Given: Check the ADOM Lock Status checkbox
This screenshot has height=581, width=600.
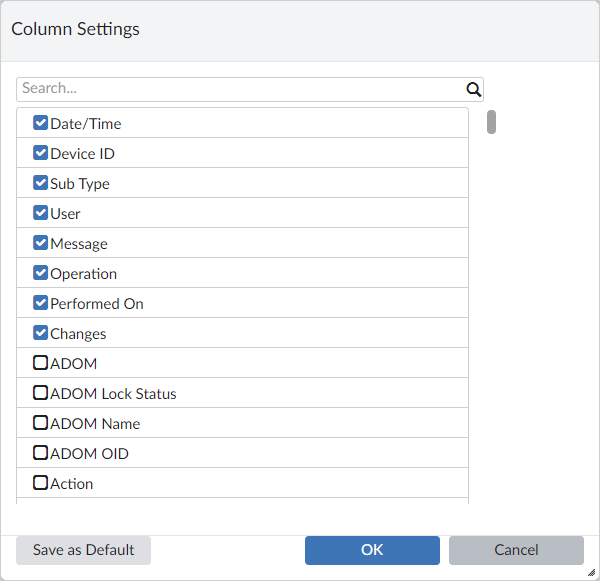Looking at the screenshot, I should (x=41, y=393).
